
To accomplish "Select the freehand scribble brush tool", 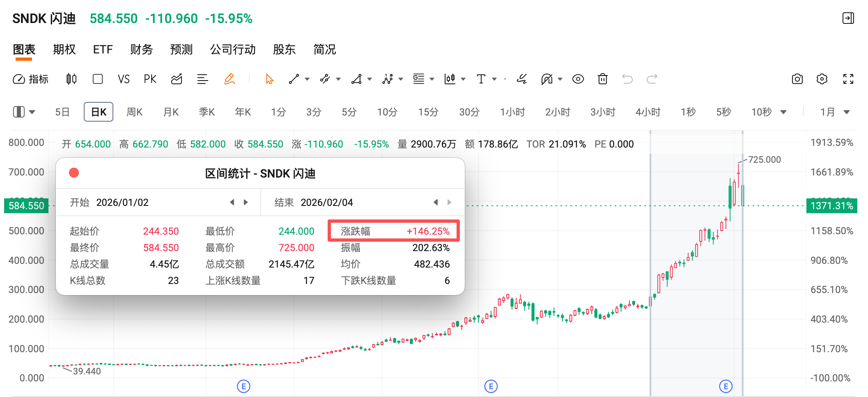I will pyautogui.click(x=522, y=79).
